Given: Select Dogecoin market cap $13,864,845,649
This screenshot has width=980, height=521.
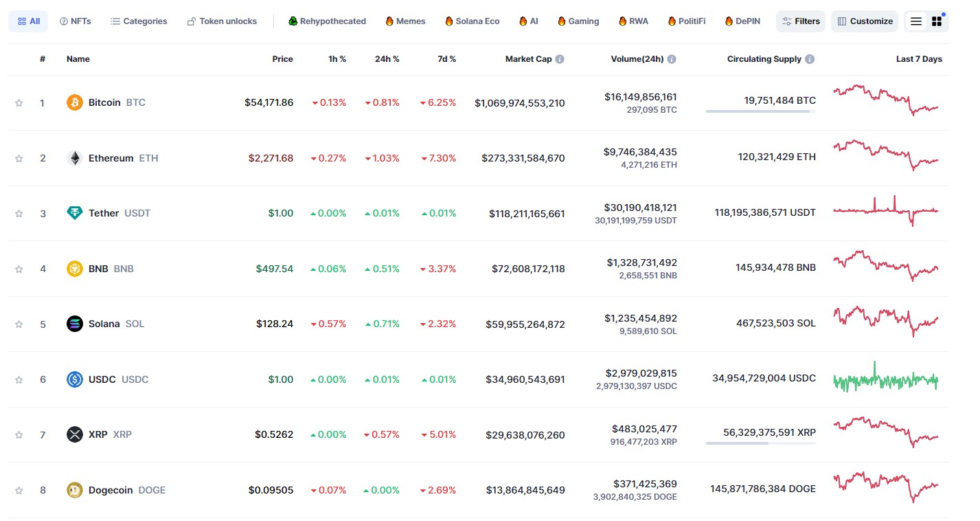Looking at the screenshot, I should coord(526,490).
